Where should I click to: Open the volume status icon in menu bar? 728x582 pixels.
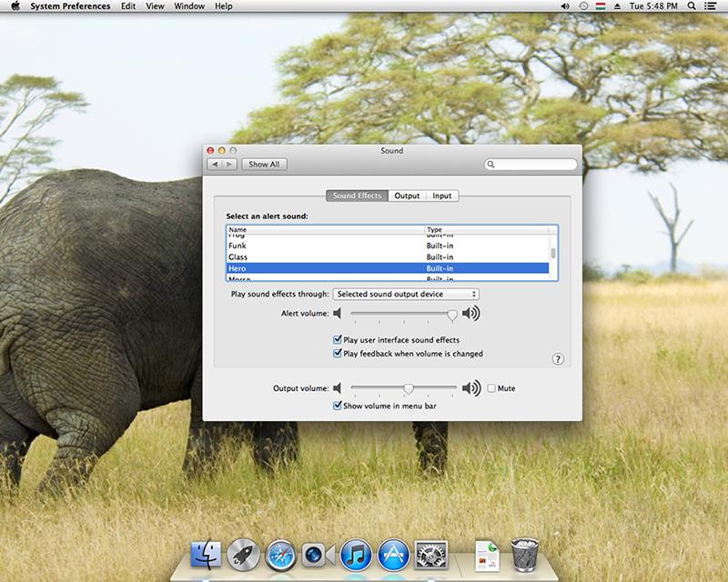(x=565, y=6)
